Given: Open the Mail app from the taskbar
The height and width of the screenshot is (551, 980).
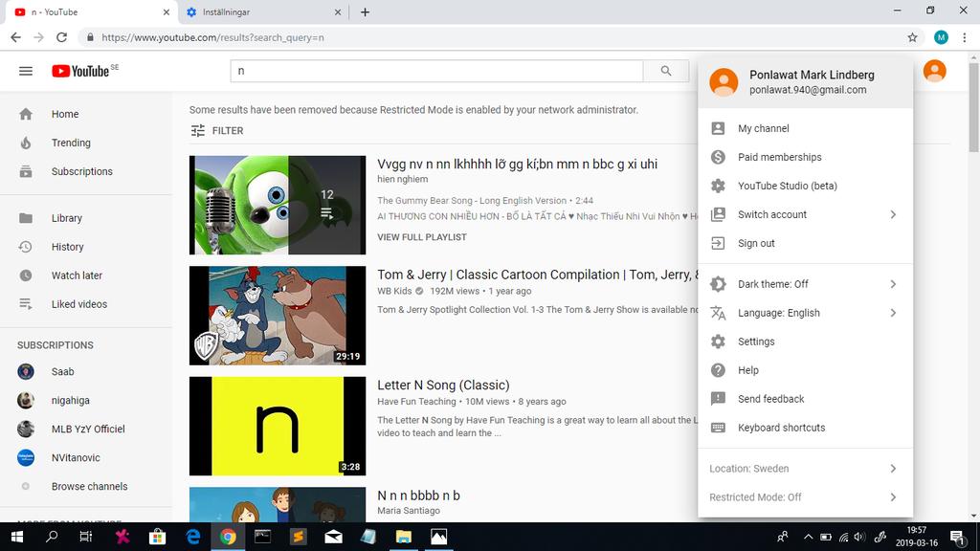Looking at the screenshot, I should pos(333,537).
